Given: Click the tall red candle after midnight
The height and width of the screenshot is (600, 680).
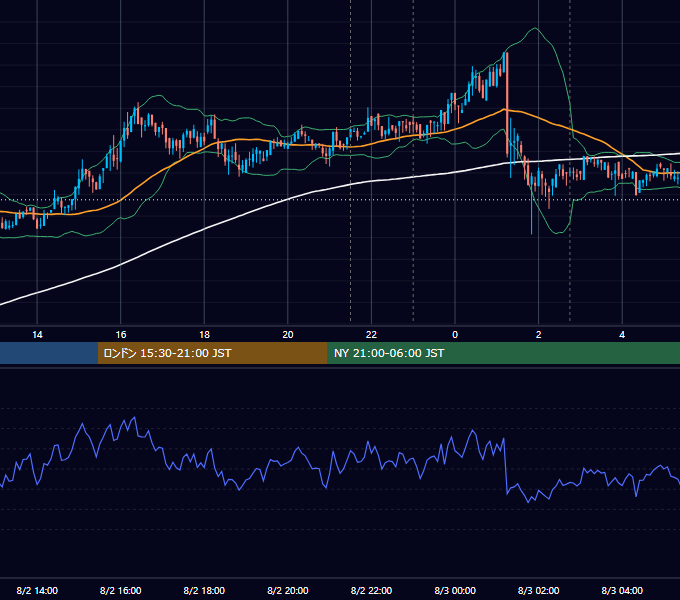Looking at the screenshot, I should 507,104.
